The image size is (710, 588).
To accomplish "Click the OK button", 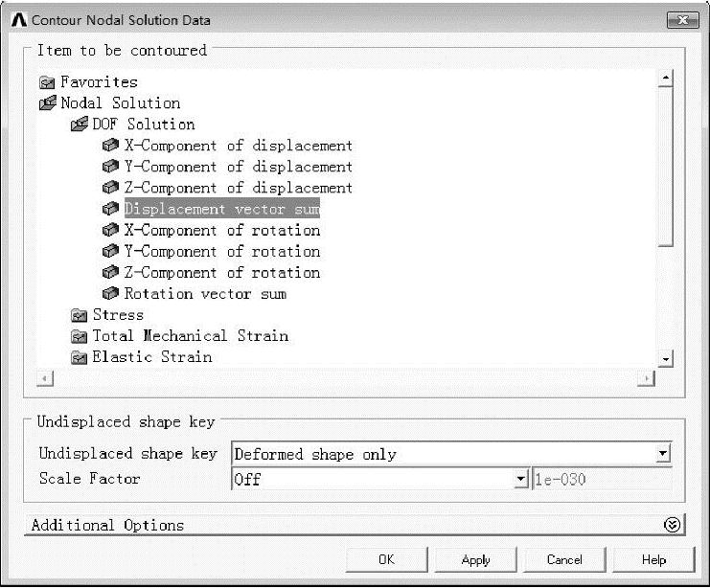I will tap(386, 560).
